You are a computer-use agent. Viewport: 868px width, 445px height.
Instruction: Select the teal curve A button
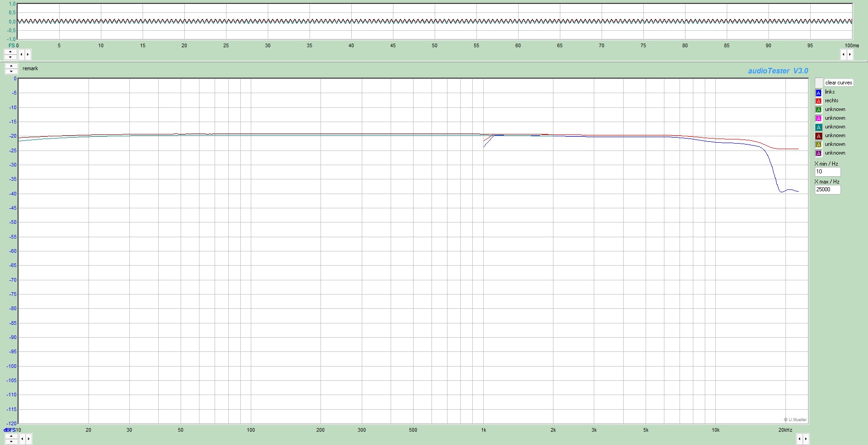tap(818, 127)
